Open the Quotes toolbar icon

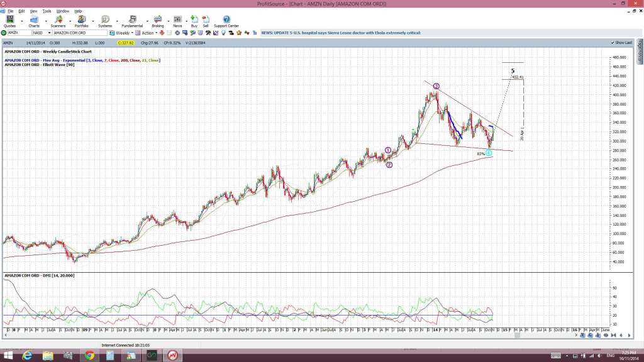click(x=10, y=19)
